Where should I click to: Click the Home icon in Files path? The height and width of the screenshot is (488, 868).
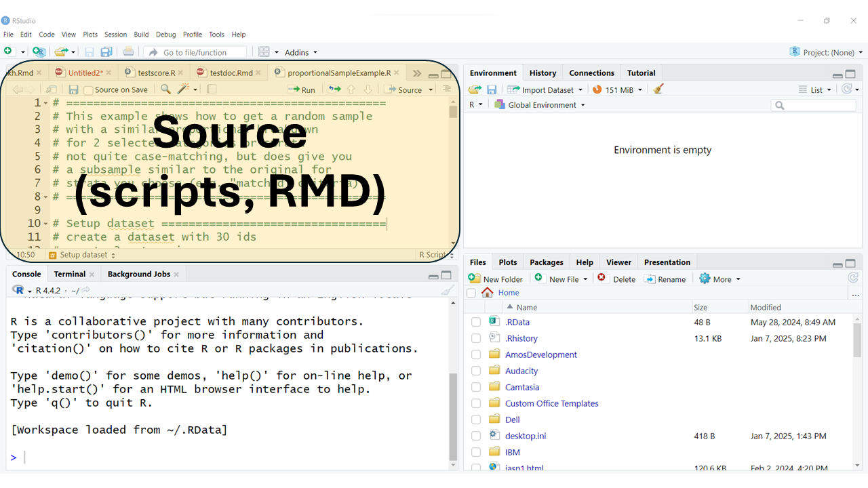[x=487, y=293]
